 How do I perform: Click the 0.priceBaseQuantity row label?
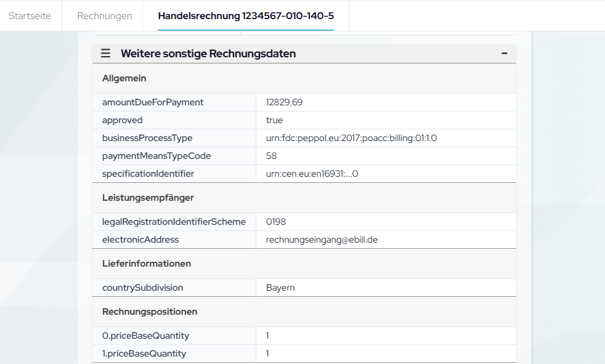pos(145,336)
